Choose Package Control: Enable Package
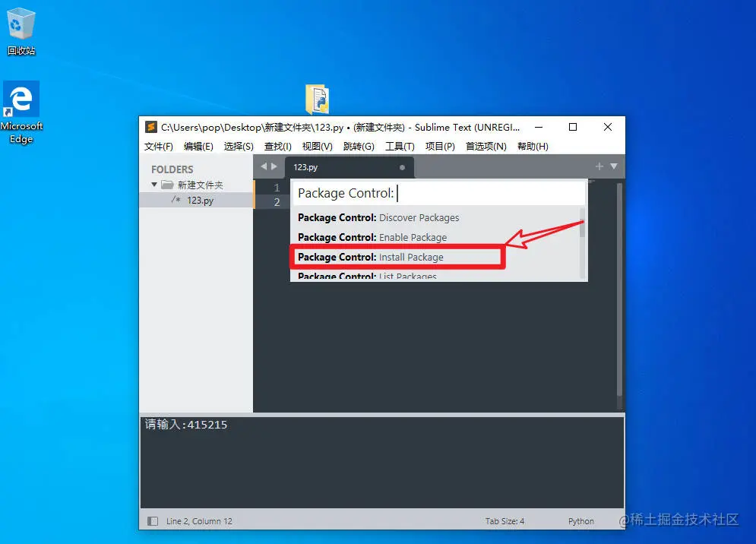 (x=435, y=237)
